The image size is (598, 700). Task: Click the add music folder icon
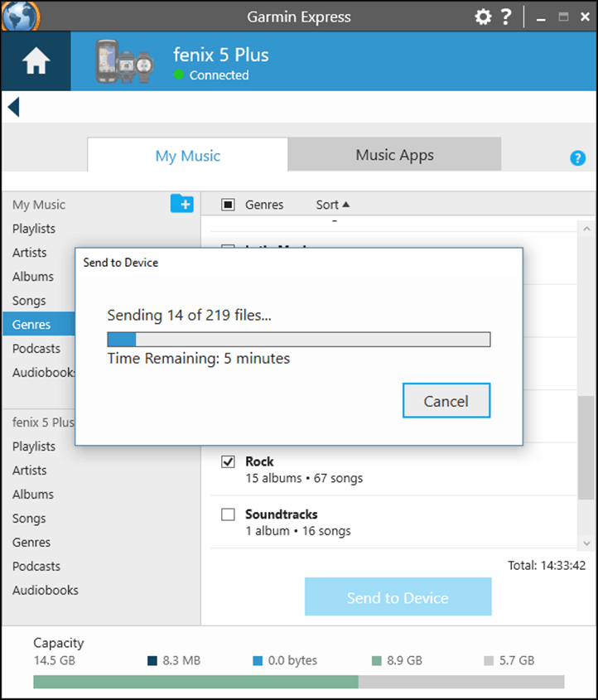(x=181, y=204)
